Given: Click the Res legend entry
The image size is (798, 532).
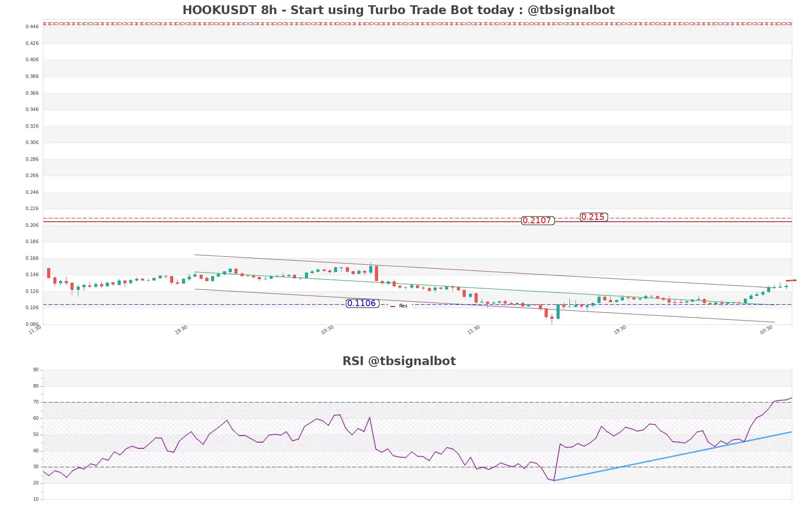Looking at the screenshot, I should 399,306.
